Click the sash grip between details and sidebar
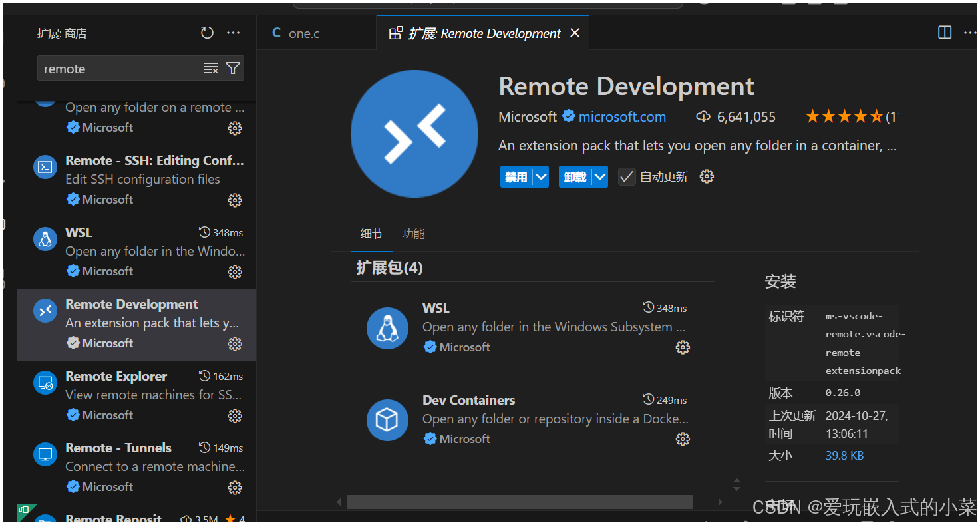Screen dimensions: 980x525 [x=736, y=484]
